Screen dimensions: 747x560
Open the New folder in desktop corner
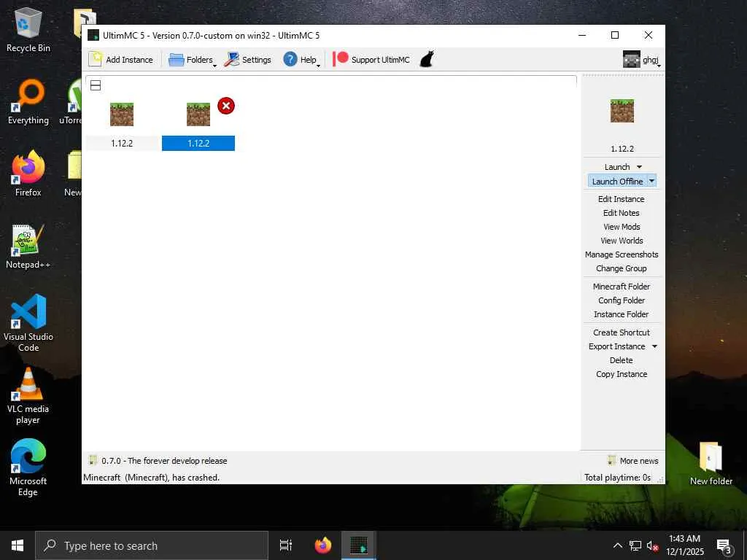(x=711, y=463)
